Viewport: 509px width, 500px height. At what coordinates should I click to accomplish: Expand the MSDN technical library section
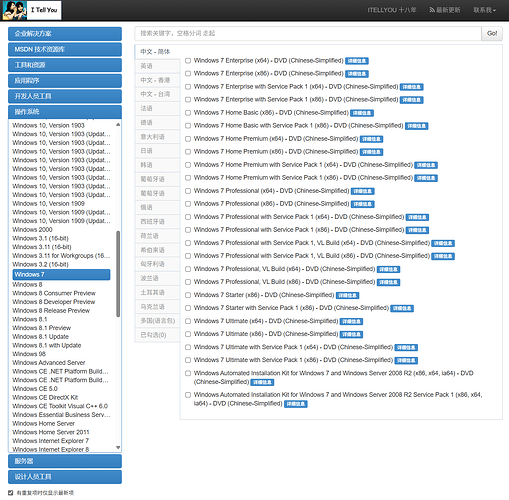(x=65, y=49)
